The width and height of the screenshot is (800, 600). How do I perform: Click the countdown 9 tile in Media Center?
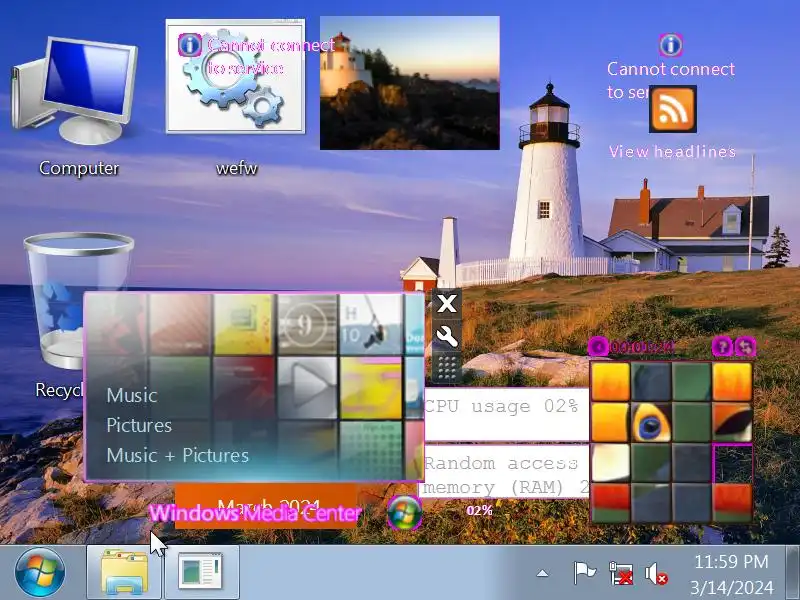pos(307,324)
